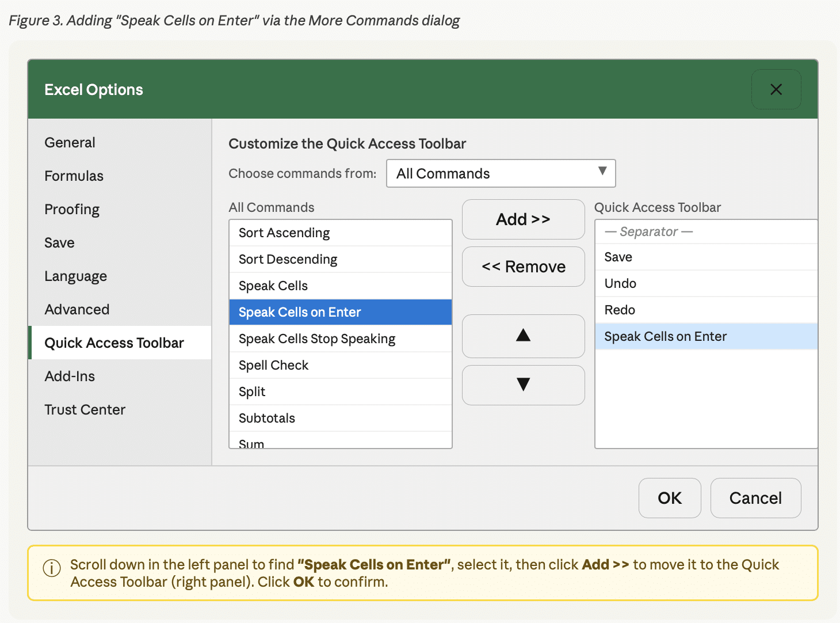The width and height of the screenshot is (840, 623).
Task: Confirm changes with the OK button
Action: (x=670, y=498)
